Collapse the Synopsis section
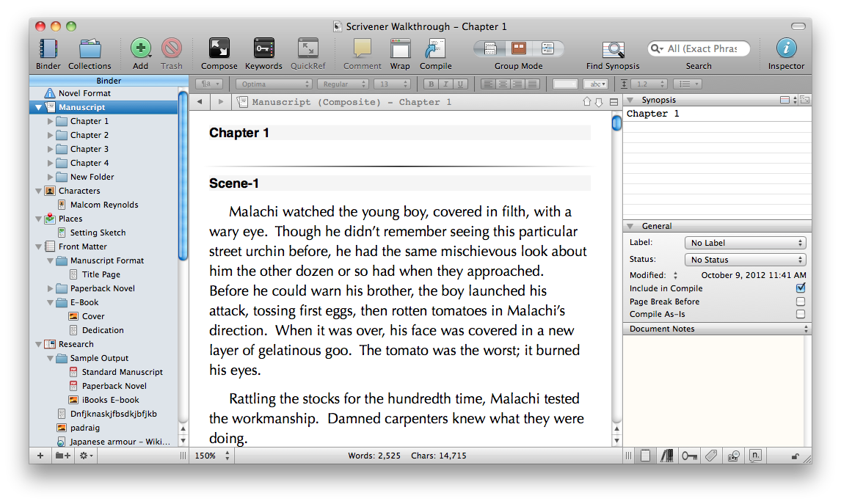This screenshot has height=504, width=841. 630,100
